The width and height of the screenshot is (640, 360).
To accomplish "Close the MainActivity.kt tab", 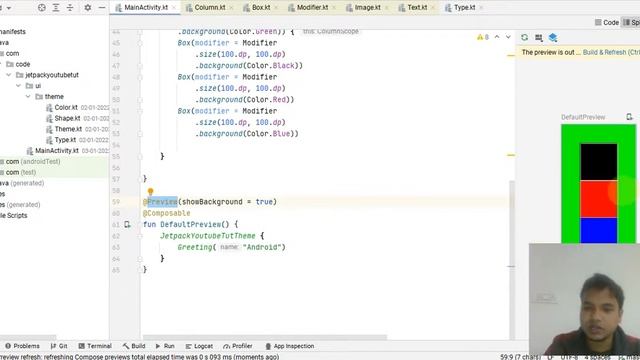I will (x=174, y=8).
